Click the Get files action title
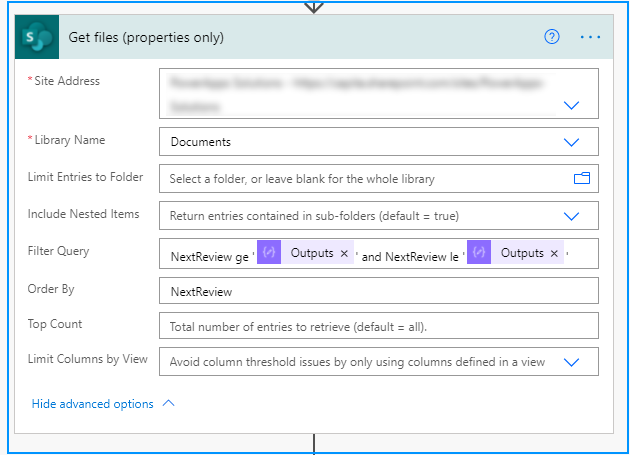Screen dimensions: 630x455 [146, 38]
